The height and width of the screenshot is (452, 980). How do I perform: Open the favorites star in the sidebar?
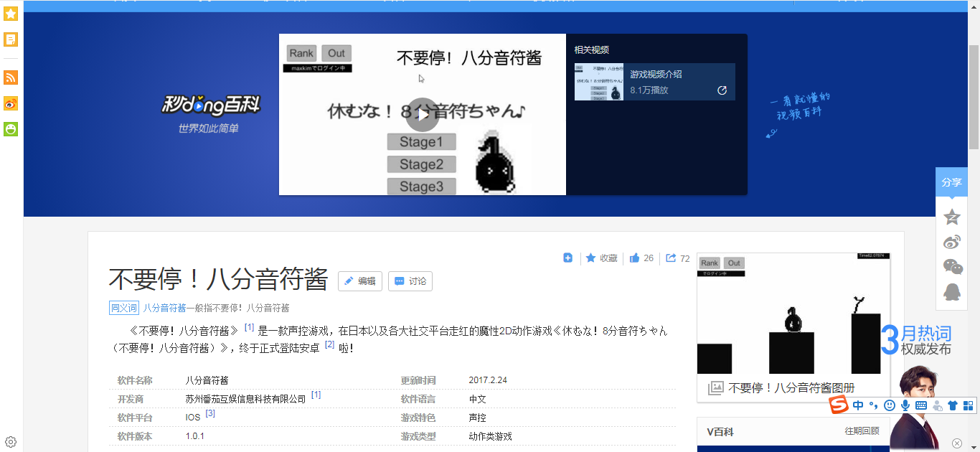tap(11, 14)
